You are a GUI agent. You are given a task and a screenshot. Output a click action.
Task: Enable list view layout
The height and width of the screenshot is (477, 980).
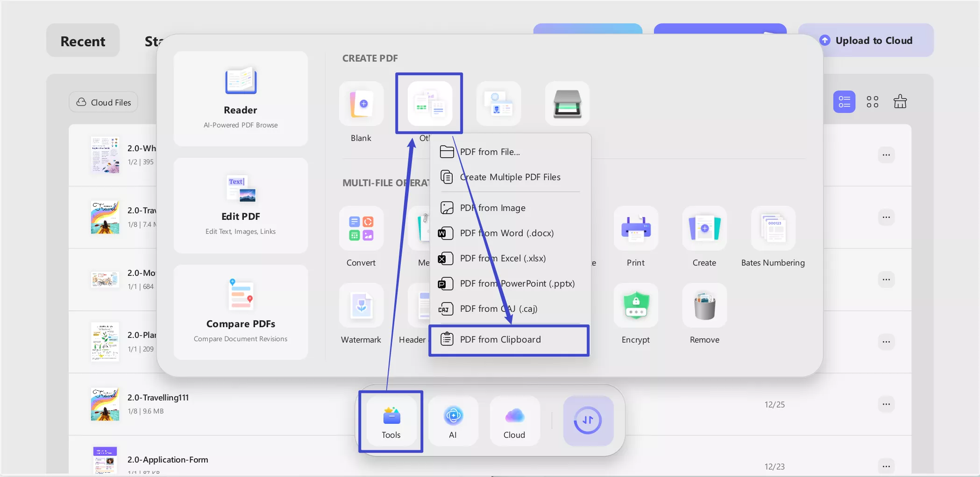point(844,101)
